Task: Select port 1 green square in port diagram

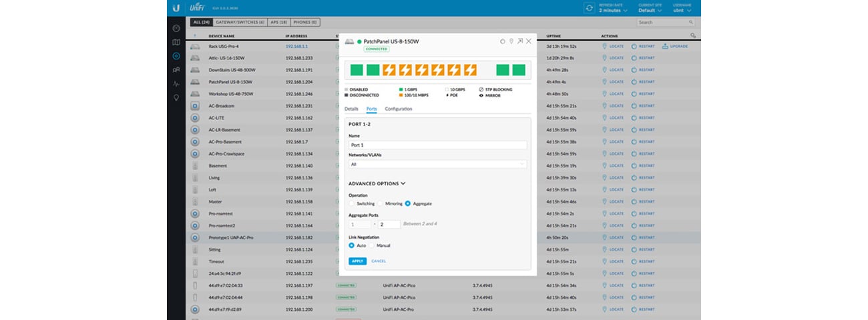Action: [x=357, y=70]
